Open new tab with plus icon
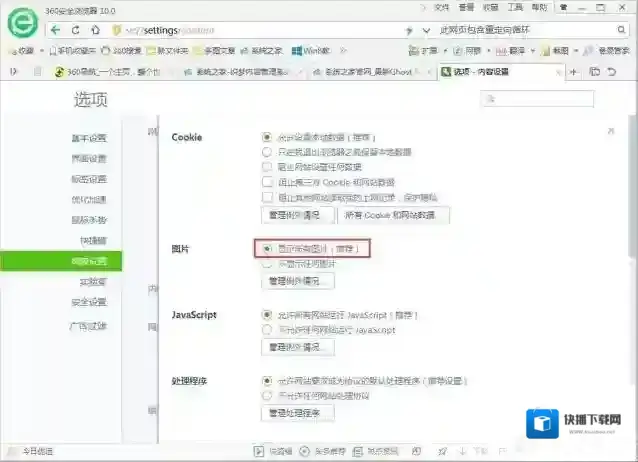 coord(574,71)
